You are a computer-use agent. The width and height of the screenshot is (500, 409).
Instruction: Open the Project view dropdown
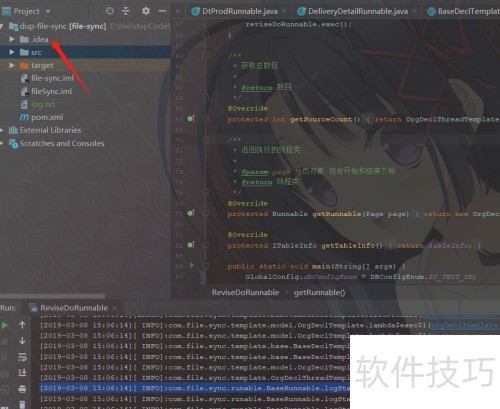tap(48, 11)
